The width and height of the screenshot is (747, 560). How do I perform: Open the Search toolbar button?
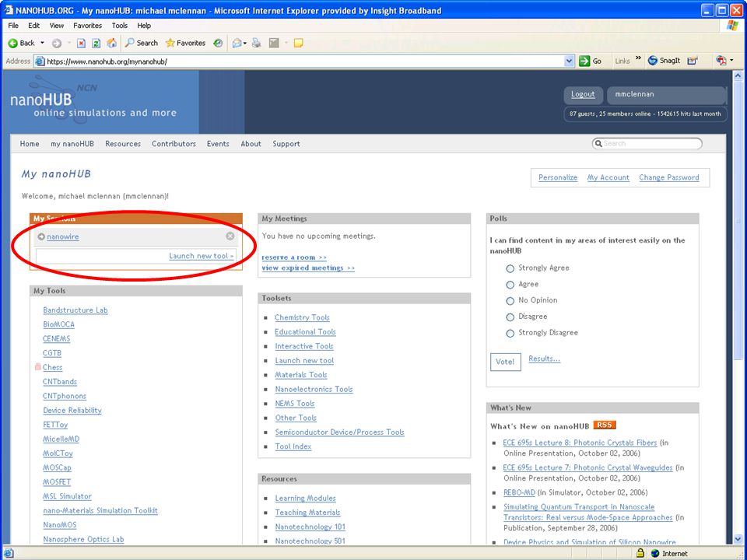pos(141,43)
